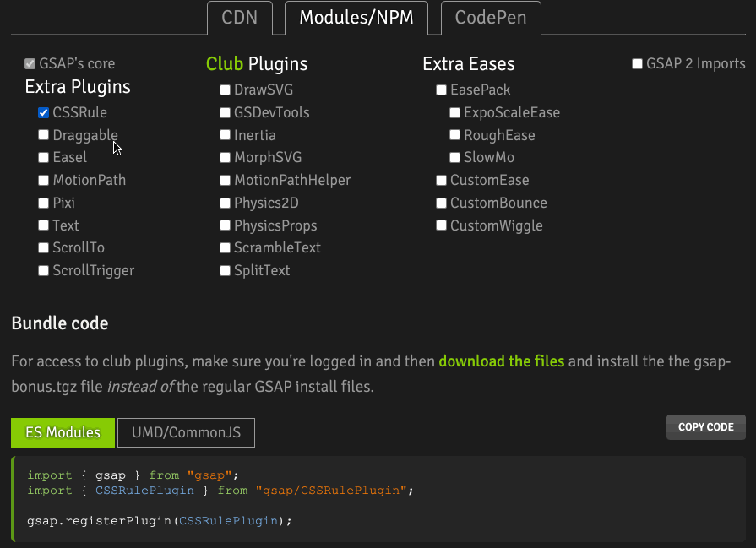Select the MotionPathHelper checkbox
756x548 pixels.
point(225,180)
